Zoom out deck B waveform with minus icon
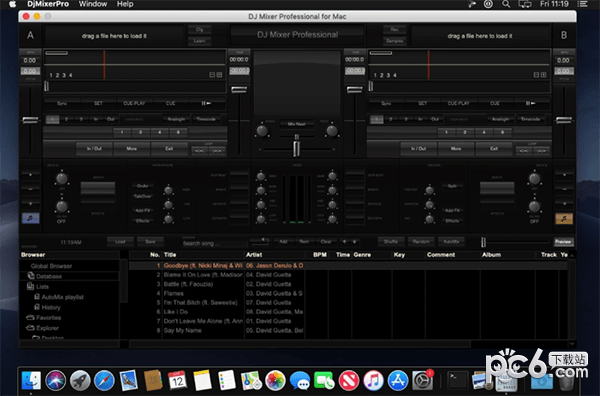This screenshot has width=600, height=396. (x=536, y=75)
